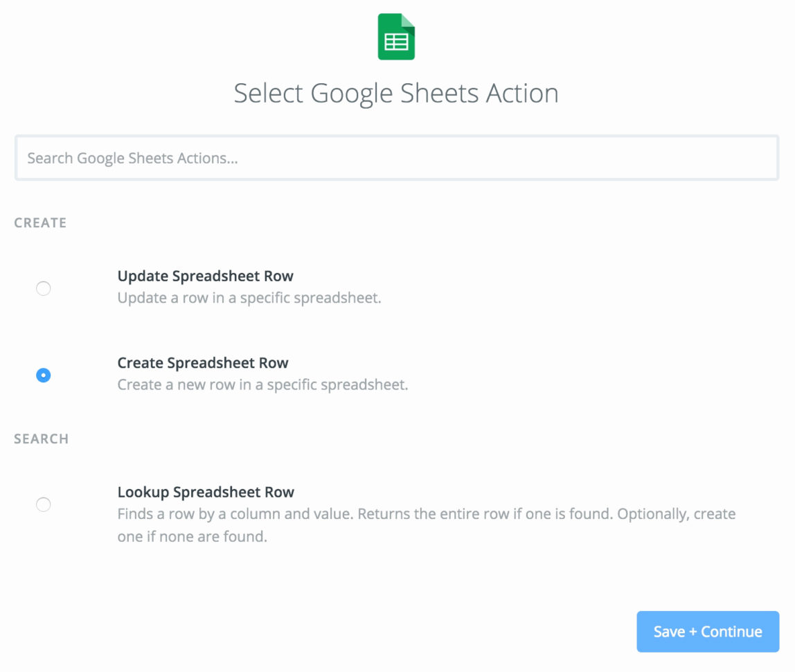
Task: Select the Lookup Spreadsheet Row radio button
Action: (x=43, y=504)
